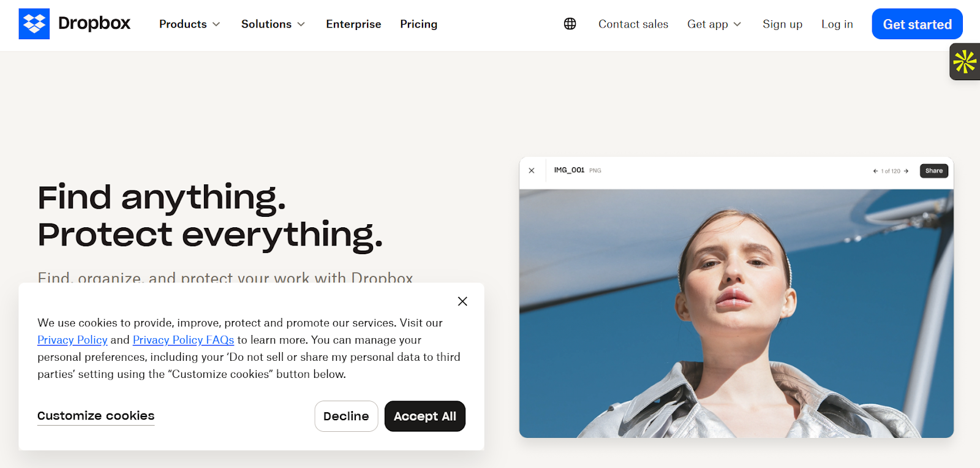Click the woman's photo preview
The image size is (980, 468).
[736, 313]
